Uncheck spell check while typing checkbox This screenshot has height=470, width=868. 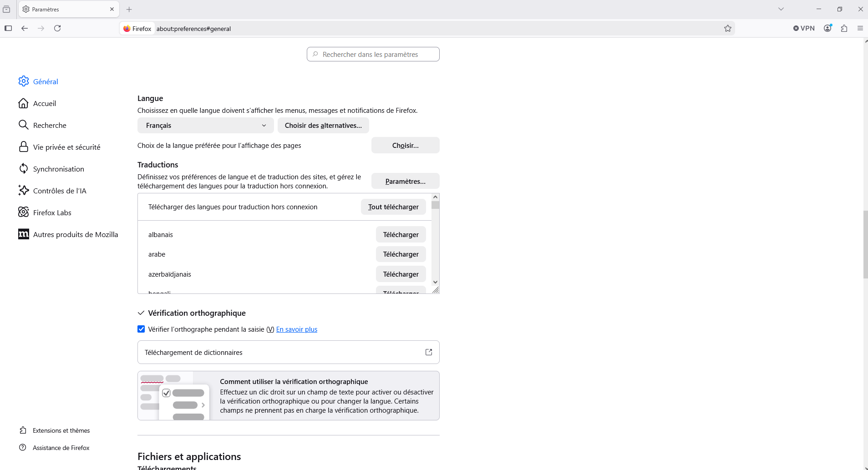click(141, 329)
